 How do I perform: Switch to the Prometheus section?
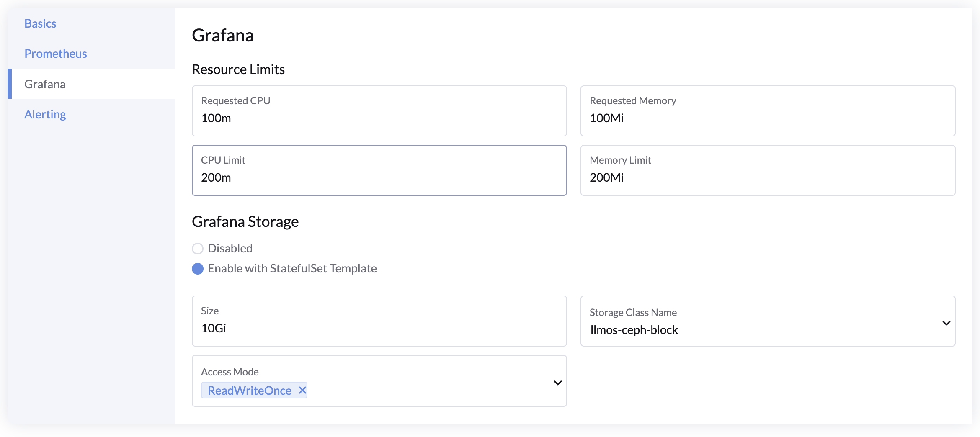(x=55, y=54)
